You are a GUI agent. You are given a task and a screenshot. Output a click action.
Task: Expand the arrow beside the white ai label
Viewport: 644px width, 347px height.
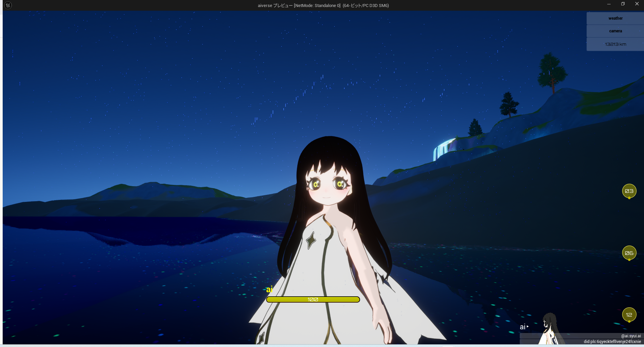(x=528, y=327)
